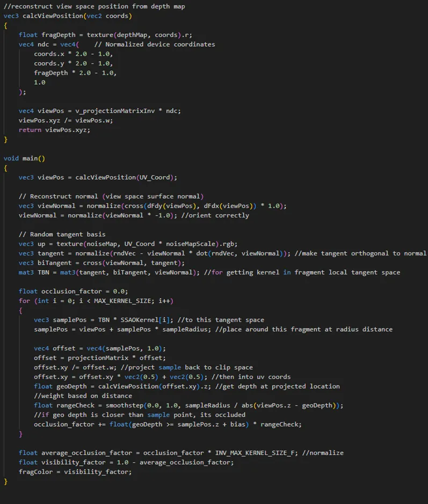This screenshot has height=504, width=428.
Task: Click the comment '// Normalized device coordinates'
Action: (x=155, y=45)
